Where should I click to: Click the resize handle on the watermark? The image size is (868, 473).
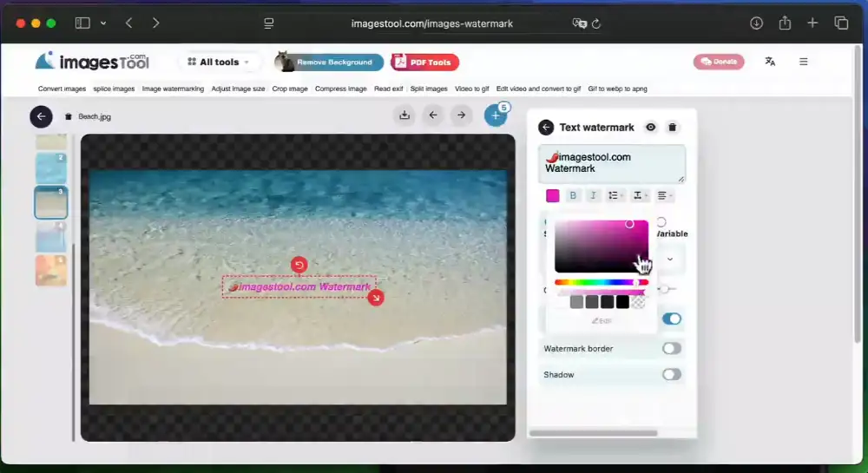click(x=375, y=298)
